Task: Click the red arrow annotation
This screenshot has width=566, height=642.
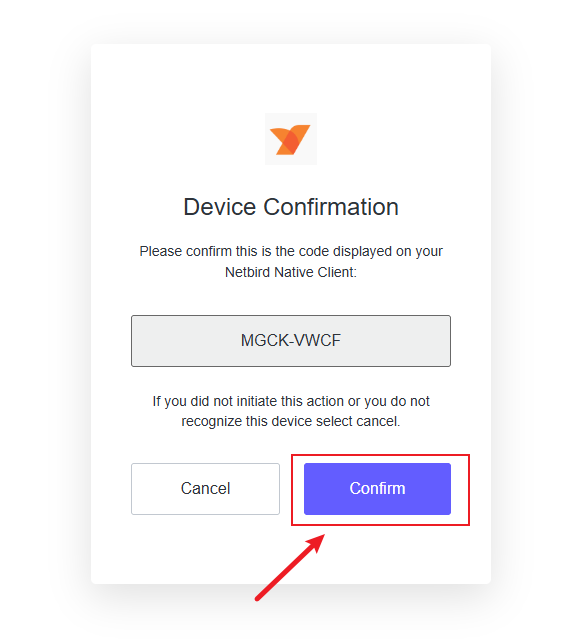Action: (290, 567)
